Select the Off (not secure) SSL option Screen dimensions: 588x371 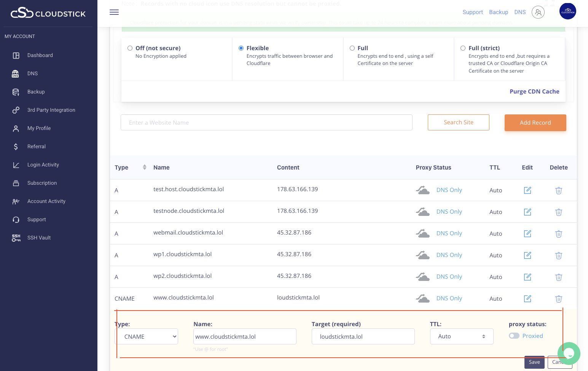point(130,48)
